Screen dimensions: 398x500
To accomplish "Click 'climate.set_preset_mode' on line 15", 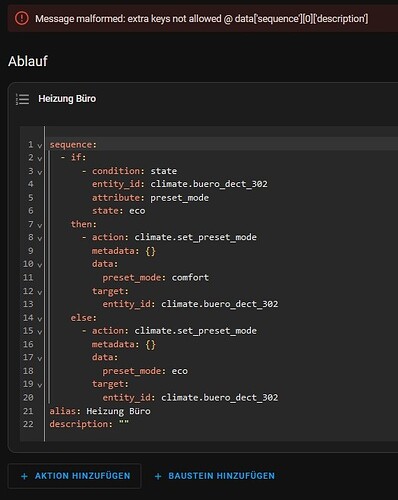I will tap(195, 331).
